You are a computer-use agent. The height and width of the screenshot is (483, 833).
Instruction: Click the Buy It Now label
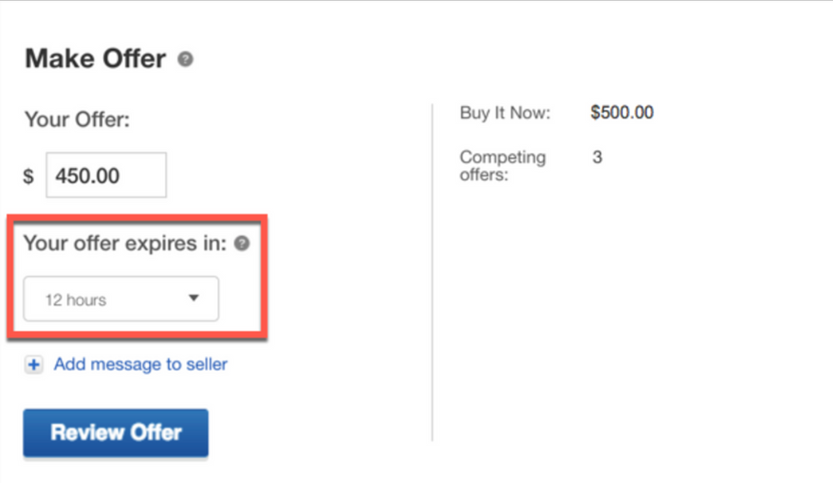tap(505, 113)
